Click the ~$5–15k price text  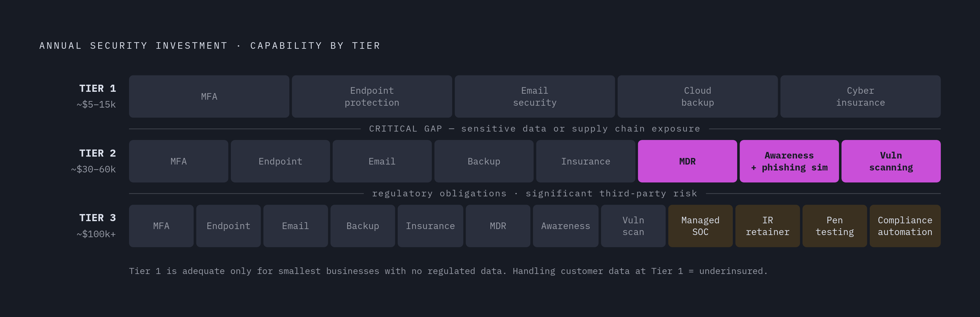[96, 105]
